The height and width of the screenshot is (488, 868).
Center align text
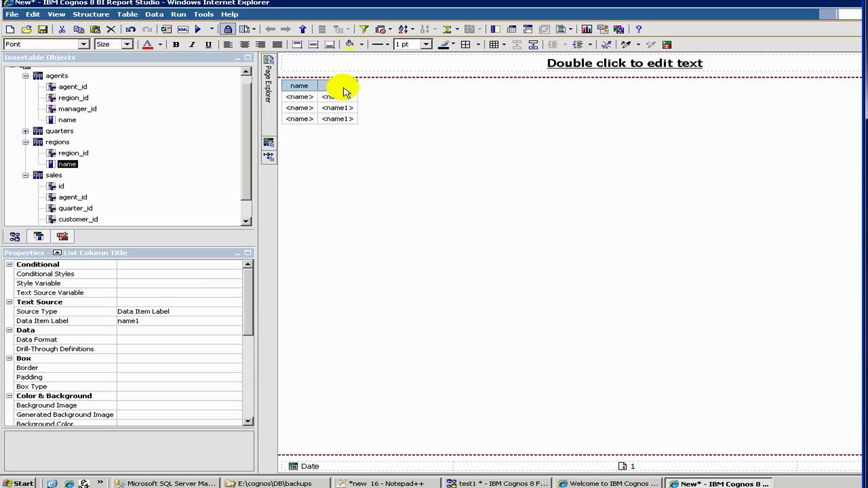click(244, 45)
